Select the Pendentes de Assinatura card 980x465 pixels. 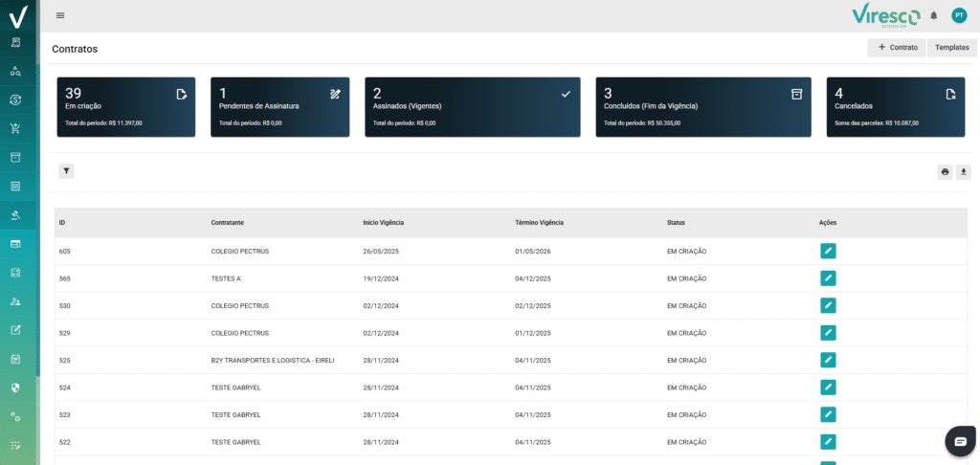279,107
